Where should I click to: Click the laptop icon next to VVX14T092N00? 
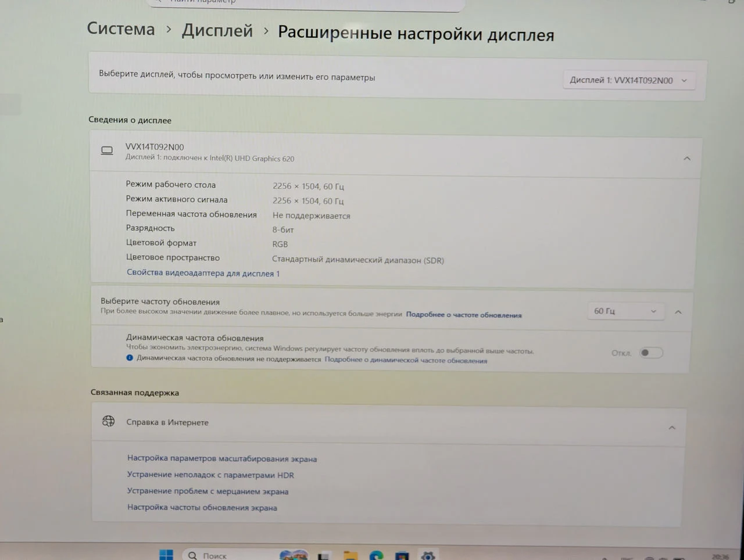pos(107,151)
